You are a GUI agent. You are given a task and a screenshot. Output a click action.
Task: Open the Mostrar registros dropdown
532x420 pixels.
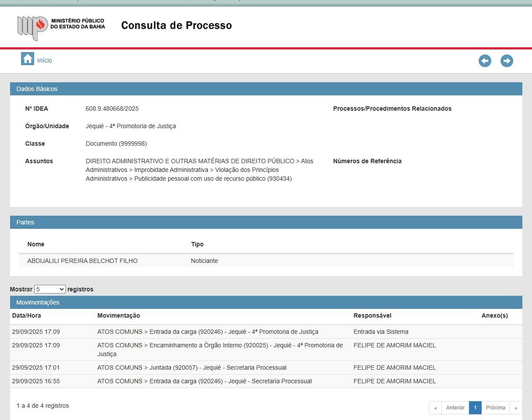50,289
